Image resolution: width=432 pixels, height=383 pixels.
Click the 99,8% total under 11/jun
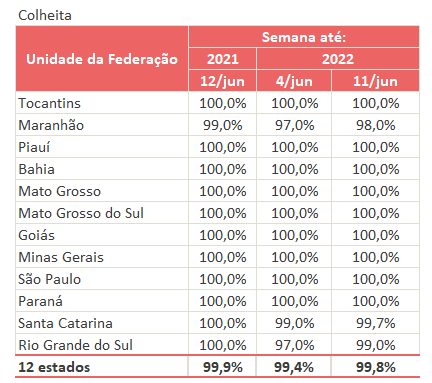pyautogui.click(x=375, y=367)
